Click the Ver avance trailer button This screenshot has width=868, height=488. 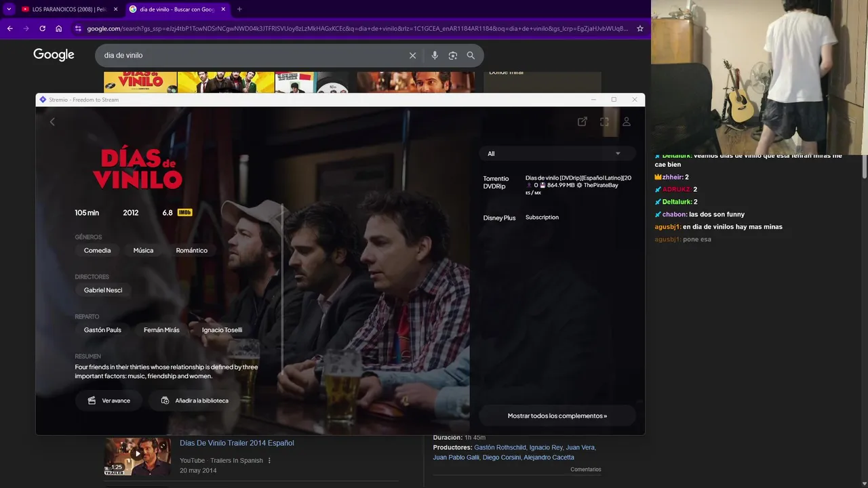pyautogui.click(x=108, y=401)
